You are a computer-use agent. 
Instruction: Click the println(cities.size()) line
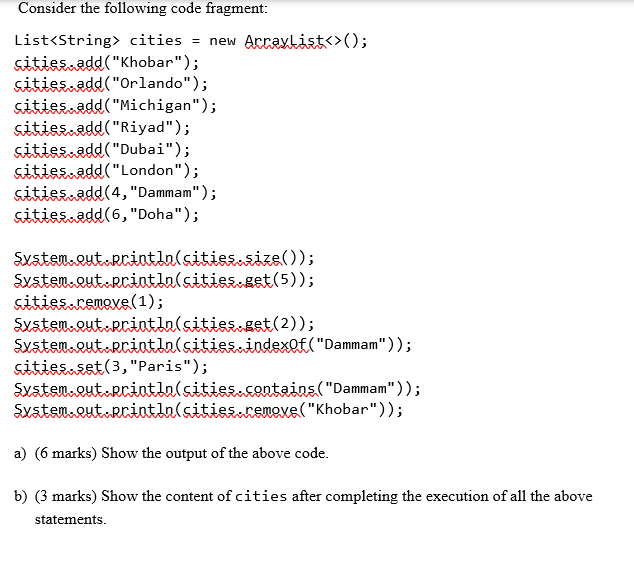point(164,258)
